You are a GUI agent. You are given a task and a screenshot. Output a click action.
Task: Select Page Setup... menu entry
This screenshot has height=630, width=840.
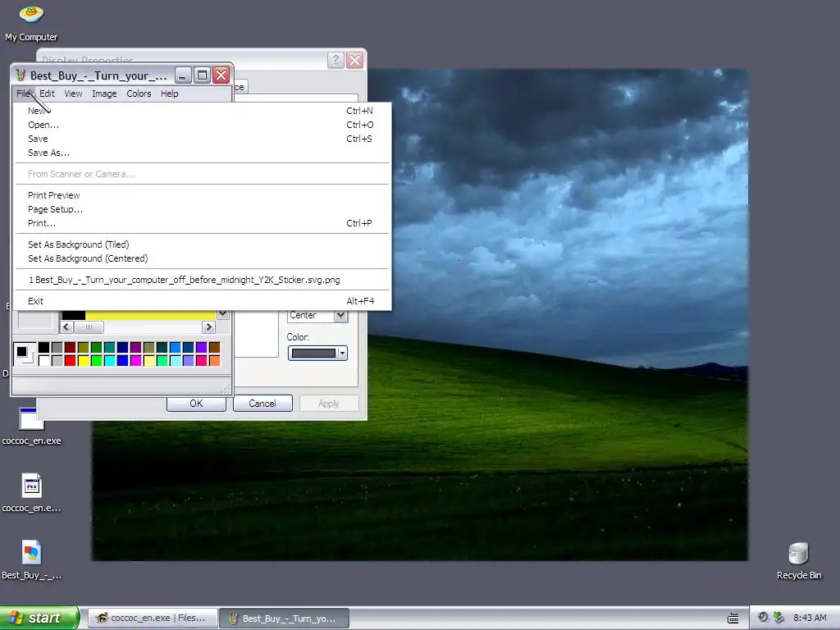click(202, 209)
